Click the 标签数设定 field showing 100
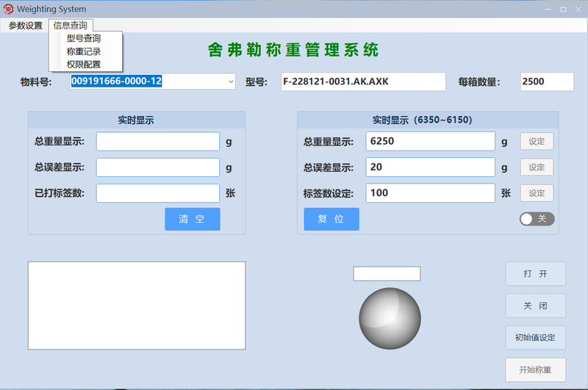588x390 pixels. tap(430, 193)
